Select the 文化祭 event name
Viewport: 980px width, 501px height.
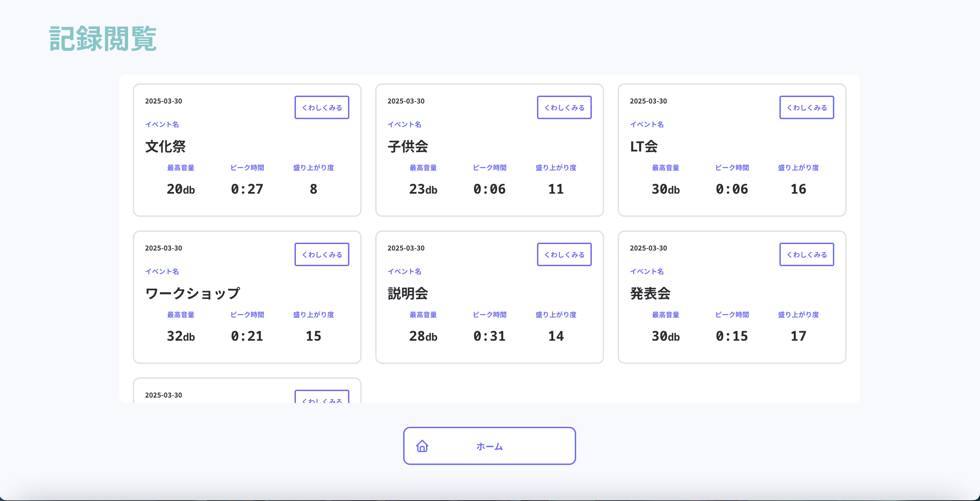click(165, 146)
